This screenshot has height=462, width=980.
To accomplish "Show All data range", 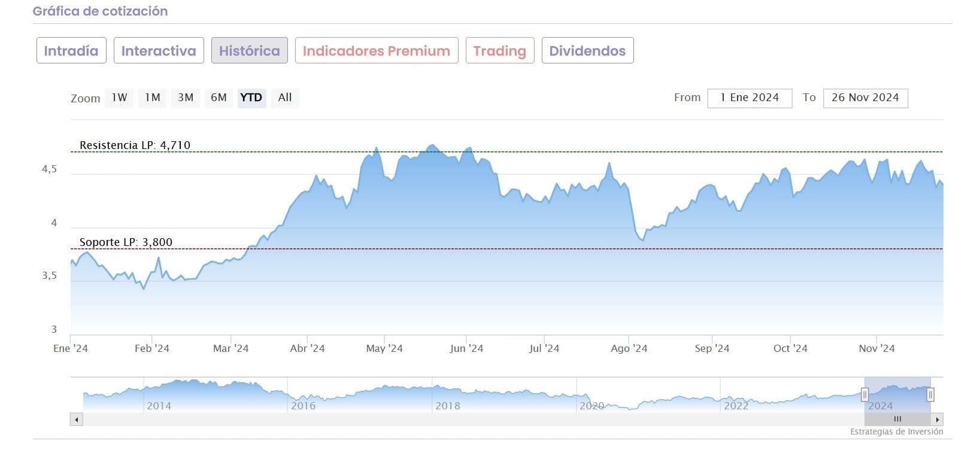I will 285,98.
